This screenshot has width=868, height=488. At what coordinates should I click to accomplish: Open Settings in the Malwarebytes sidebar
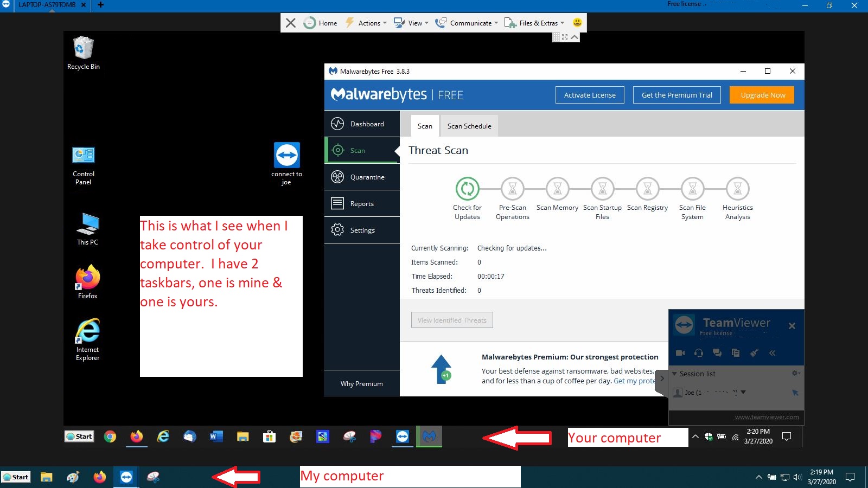[362, 230]
